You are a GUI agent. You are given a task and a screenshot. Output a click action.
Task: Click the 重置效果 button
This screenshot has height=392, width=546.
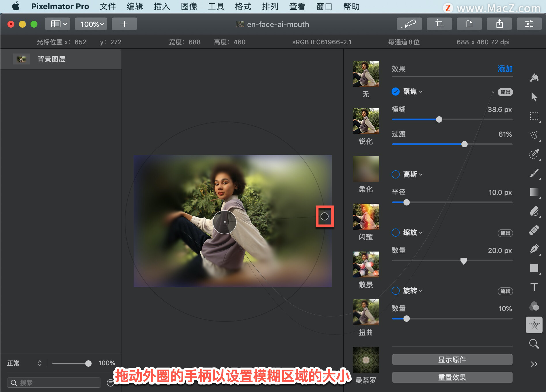[x=452, y=377]
